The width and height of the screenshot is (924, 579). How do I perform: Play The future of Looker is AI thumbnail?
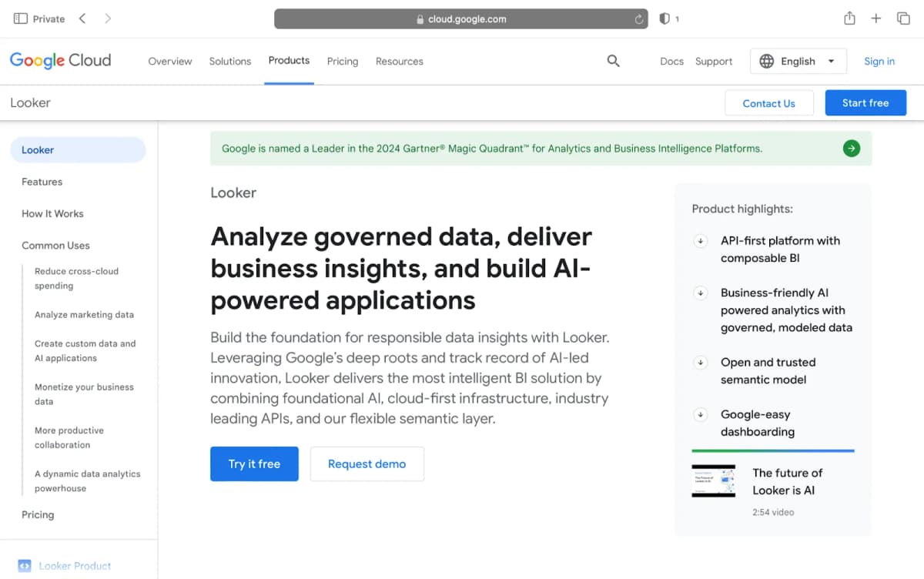713,481
